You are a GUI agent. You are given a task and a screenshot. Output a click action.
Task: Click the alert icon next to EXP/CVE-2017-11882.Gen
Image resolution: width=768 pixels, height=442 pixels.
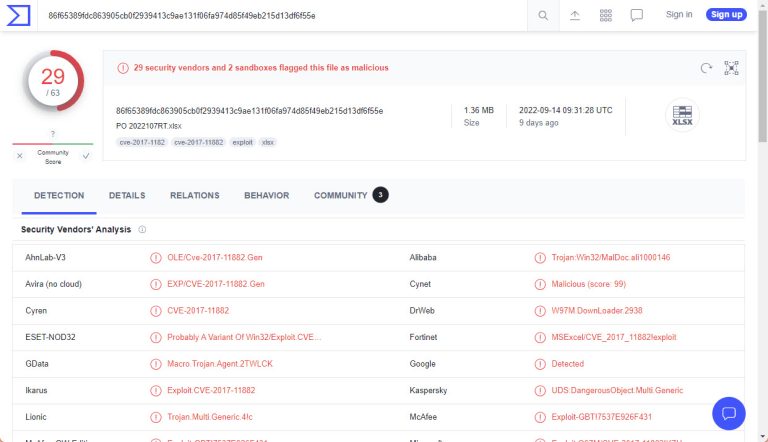click(x=156, y=284)
